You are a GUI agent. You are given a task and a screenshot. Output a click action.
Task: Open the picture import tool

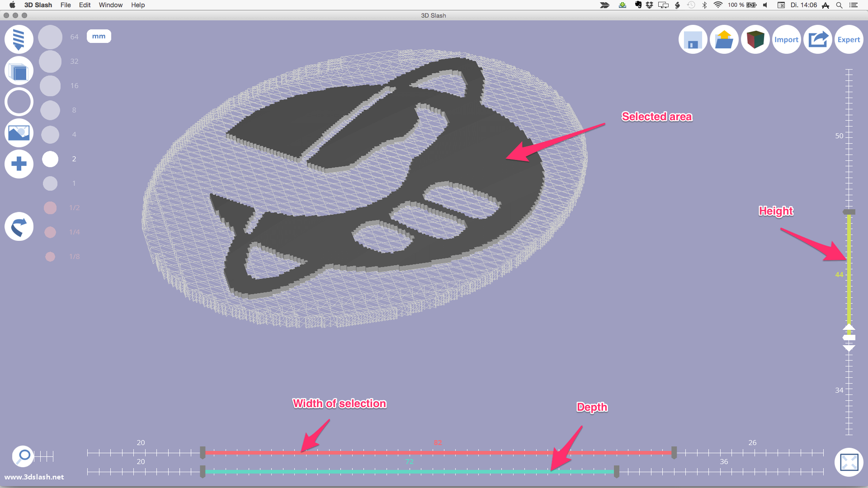[x=19, y=133]
